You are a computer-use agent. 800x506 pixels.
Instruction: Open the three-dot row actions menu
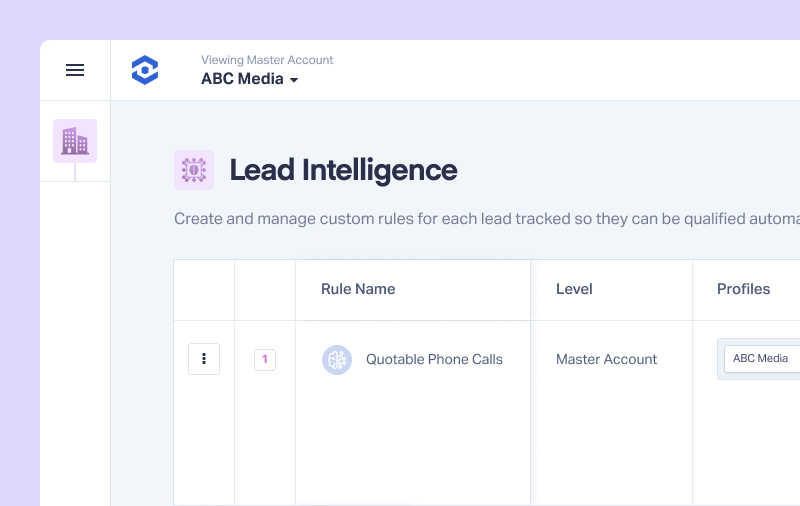(x=204, y=359)
